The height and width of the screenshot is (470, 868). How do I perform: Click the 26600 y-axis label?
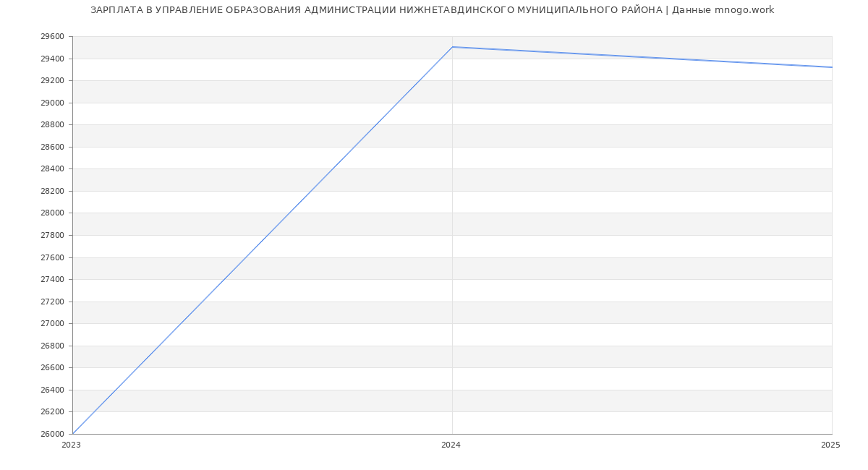(x=52, y=367)
